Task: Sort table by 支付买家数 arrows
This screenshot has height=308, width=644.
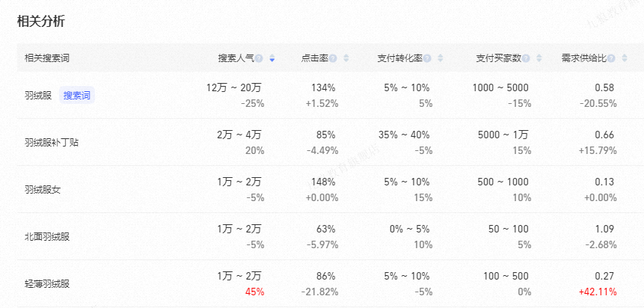Action: tap(538, 58)
